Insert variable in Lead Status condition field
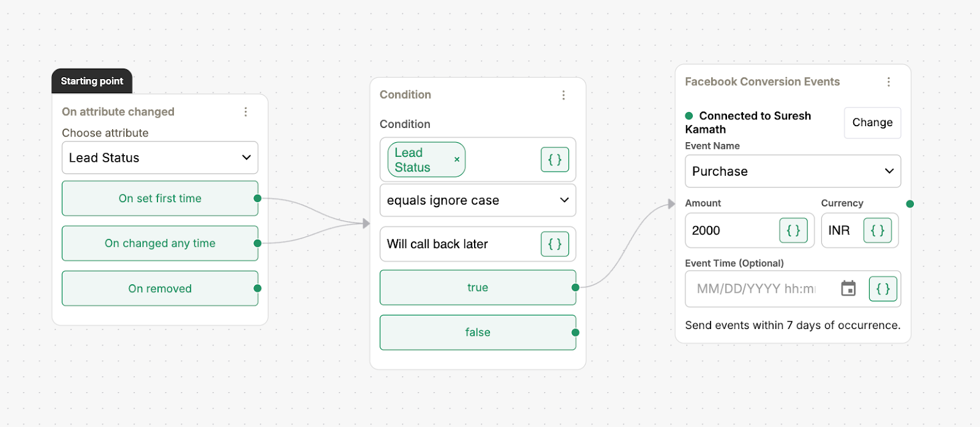 click(554, 160)
